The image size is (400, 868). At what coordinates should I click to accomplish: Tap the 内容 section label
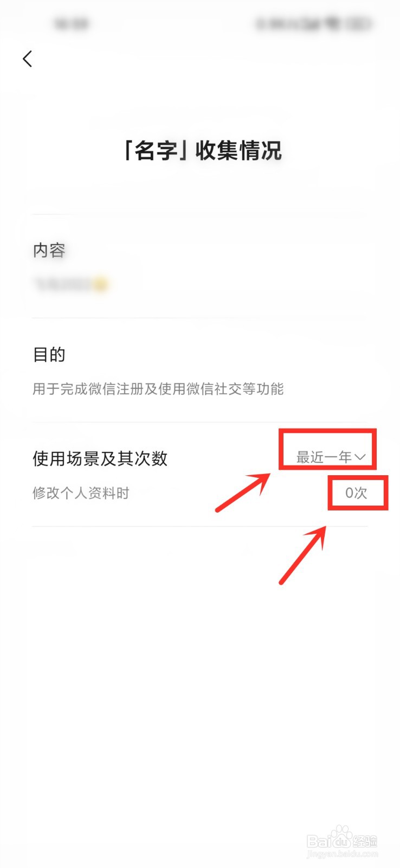[x=49, y=250]
